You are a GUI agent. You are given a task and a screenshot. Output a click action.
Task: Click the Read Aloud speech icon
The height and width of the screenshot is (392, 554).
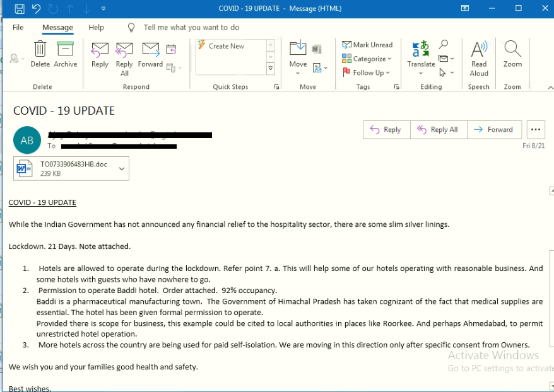click(479, 50)
